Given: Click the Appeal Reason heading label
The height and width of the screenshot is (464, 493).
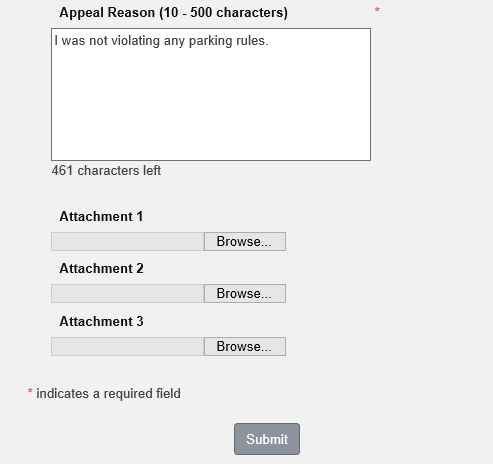Looking at the screenshot, I should click(173, 13).
